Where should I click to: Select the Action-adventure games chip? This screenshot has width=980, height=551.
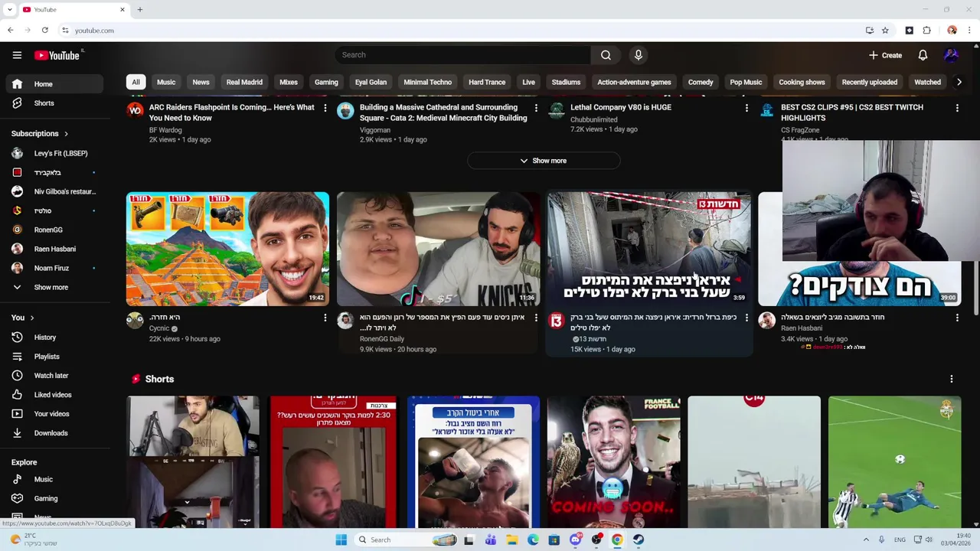click(x=634, y=82)
